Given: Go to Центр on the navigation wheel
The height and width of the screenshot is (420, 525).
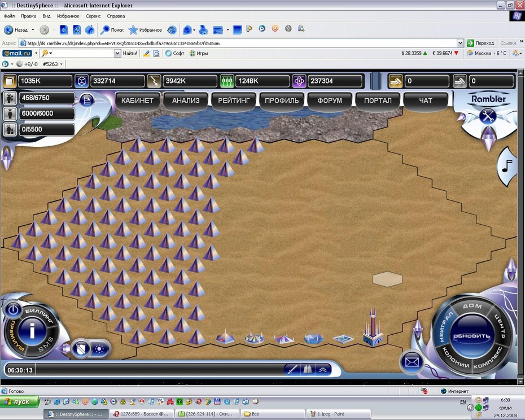Looking at the screenshot, I should pyautogui.click(x=500, y=326).
